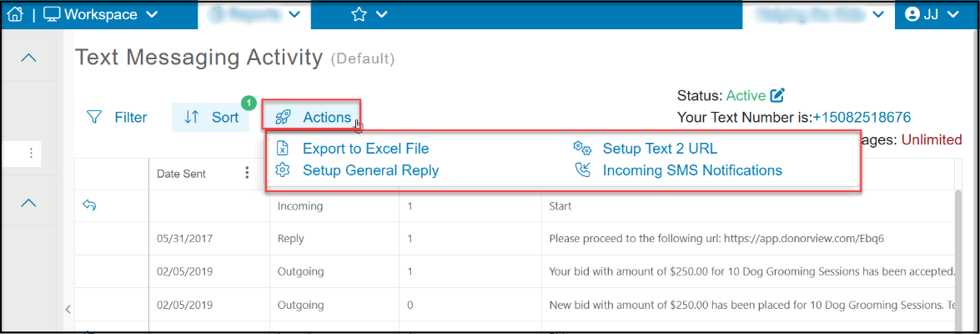Open the Workspace dropdown menu

point(101,14)
